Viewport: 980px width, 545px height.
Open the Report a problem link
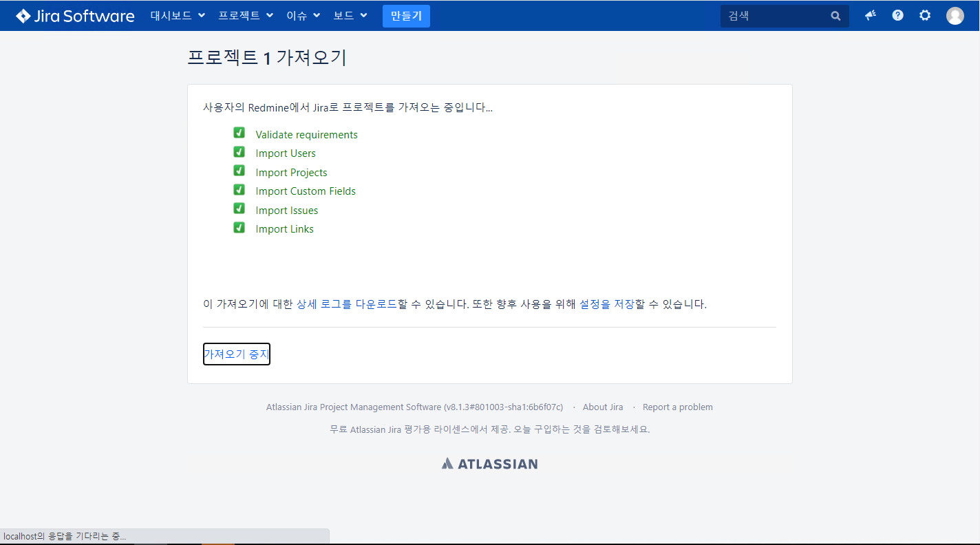point(678,407)
